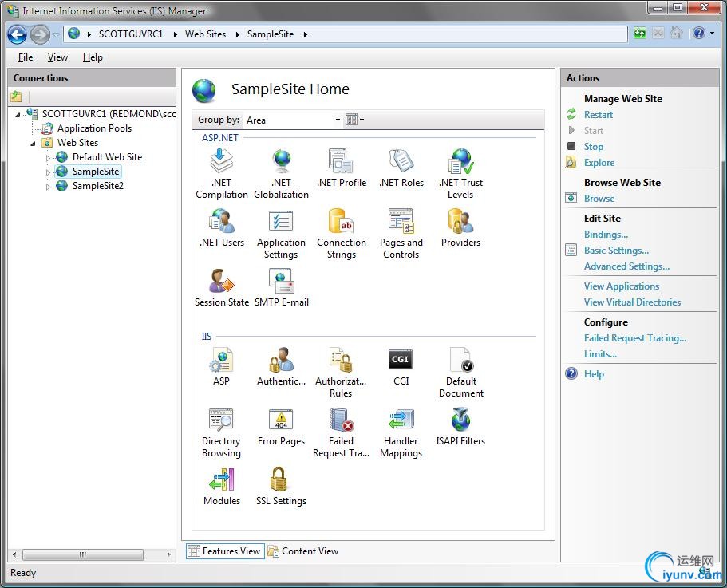Screen dimensions: 727x588
Task: Click the Restart link in Actions
Action: click(x=598, y=115)
